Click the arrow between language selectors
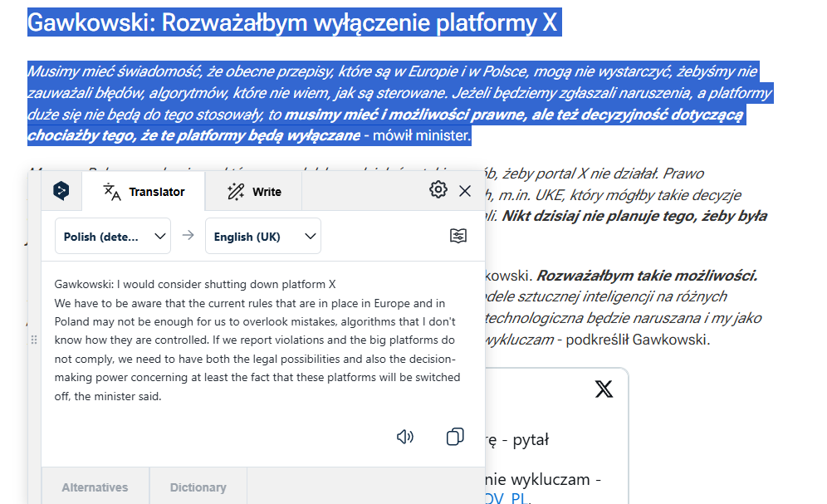Screen dimensions: 827x504 [188, 235]
